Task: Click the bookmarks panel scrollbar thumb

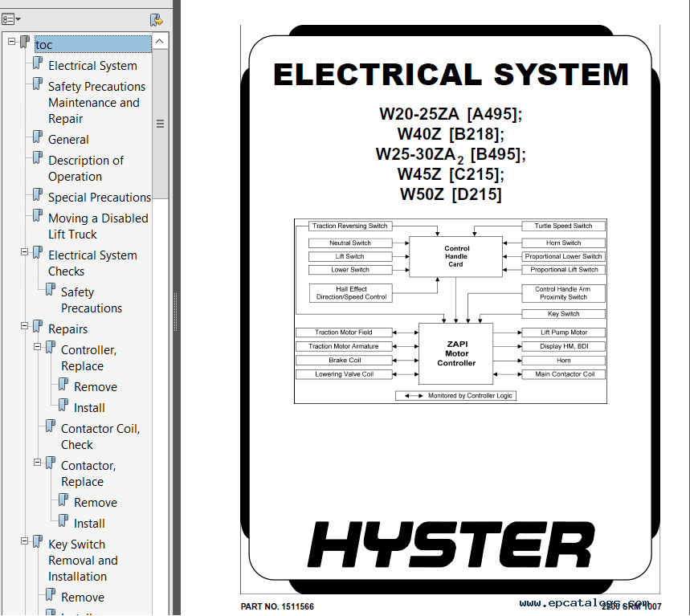Action: coord(160,124)
